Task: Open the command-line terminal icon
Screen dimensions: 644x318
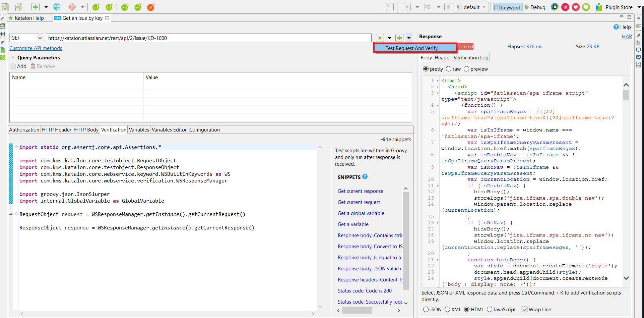Action: (390, 7)
